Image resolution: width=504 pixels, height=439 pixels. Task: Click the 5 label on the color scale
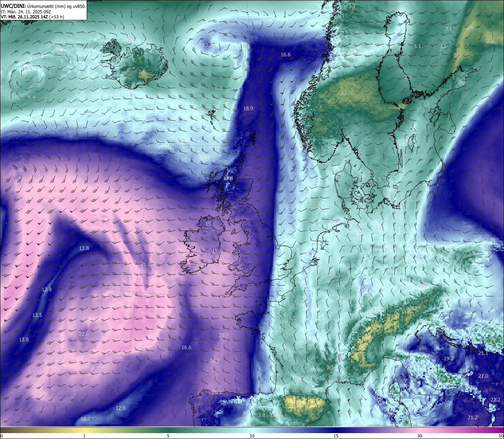point(168,436)
